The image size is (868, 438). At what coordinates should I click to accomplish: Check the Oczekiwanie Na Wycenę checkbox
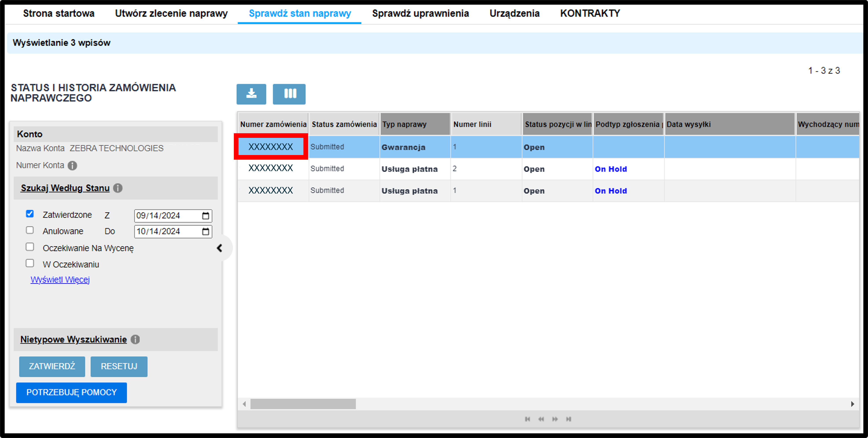click(x=30, y=247)
